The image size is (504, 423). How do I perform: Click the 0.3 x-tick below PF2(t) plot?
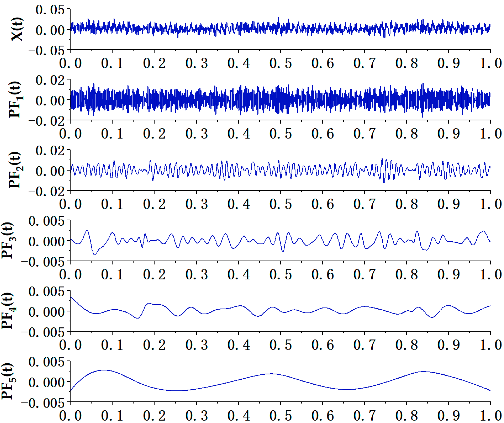[196, 204]
